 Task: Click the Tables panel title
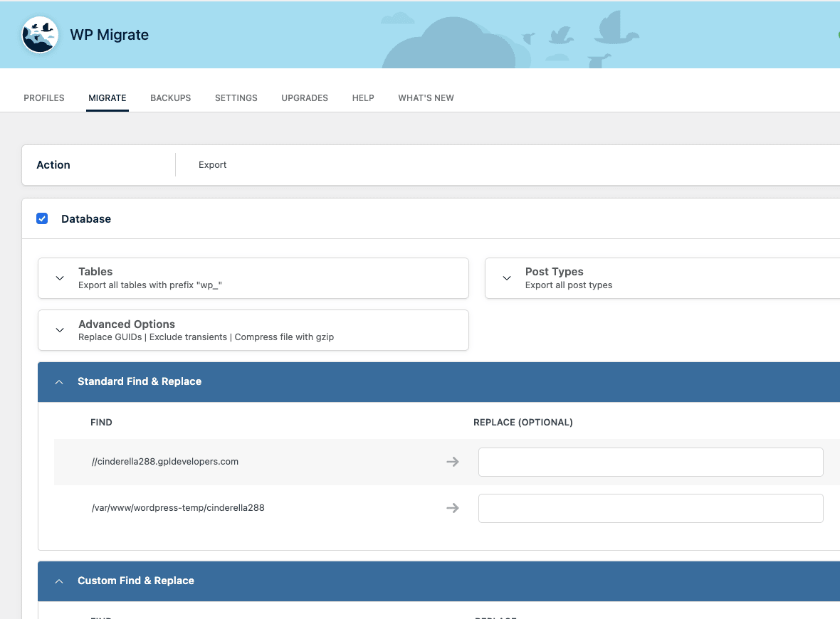coord(95,272)
